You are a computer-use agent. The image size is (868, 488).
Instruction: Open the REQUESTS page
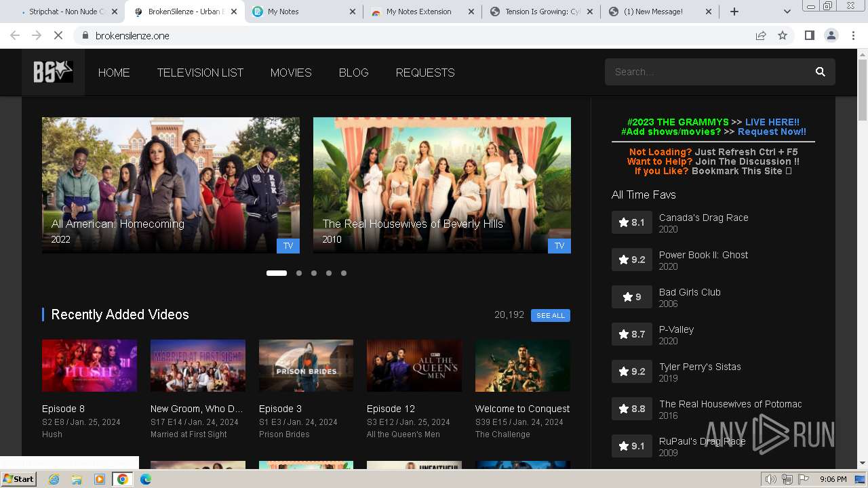click(x=425, y=73)
